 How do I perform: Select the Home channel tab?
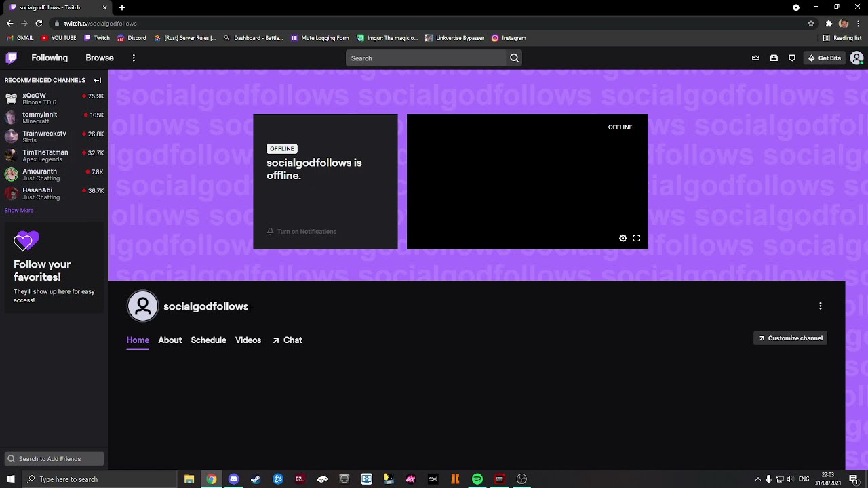pyautogui.click(x=138, y=340)
